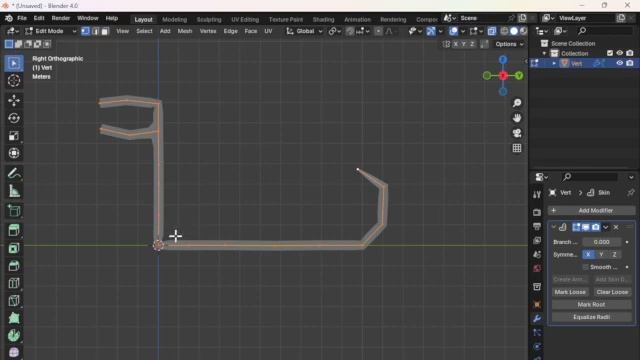Click the Add Modifier button
Image resolution: width=640 pixels, height=360 pixels.
coord(591,211)
